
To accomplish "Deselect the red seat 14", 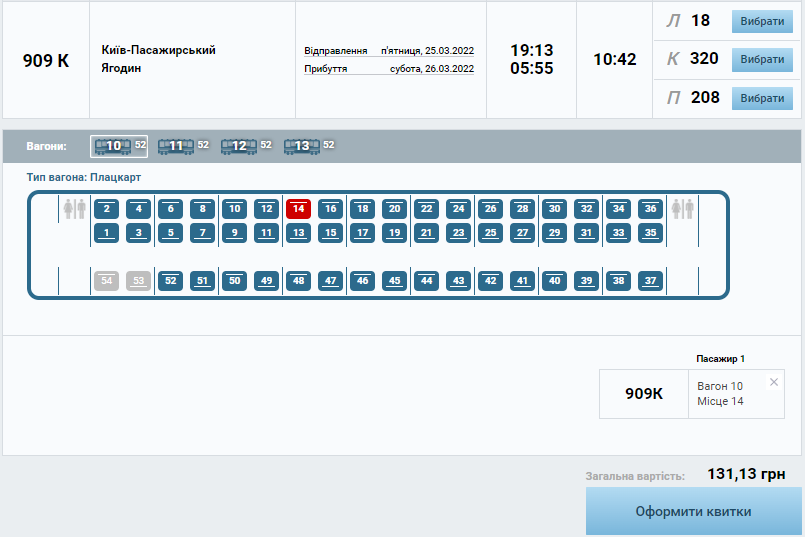I will tap(298, 209).
